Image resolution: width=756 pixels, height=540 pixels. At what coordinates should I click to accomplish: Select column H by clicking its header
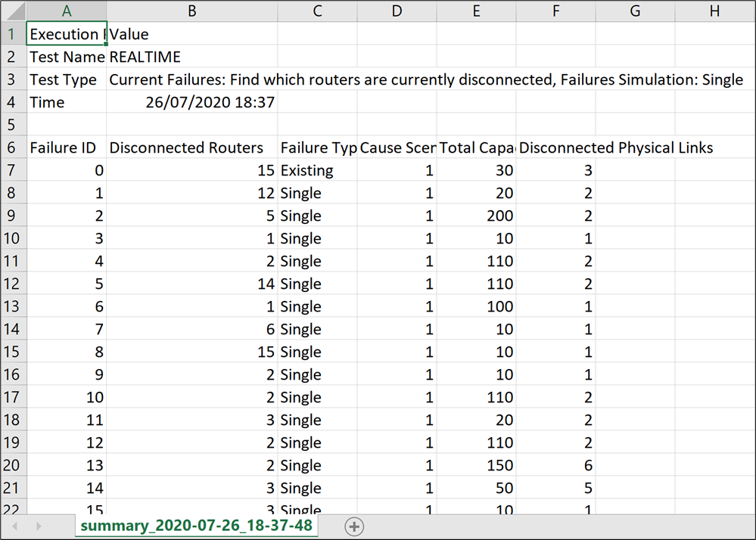coord(714,11)
